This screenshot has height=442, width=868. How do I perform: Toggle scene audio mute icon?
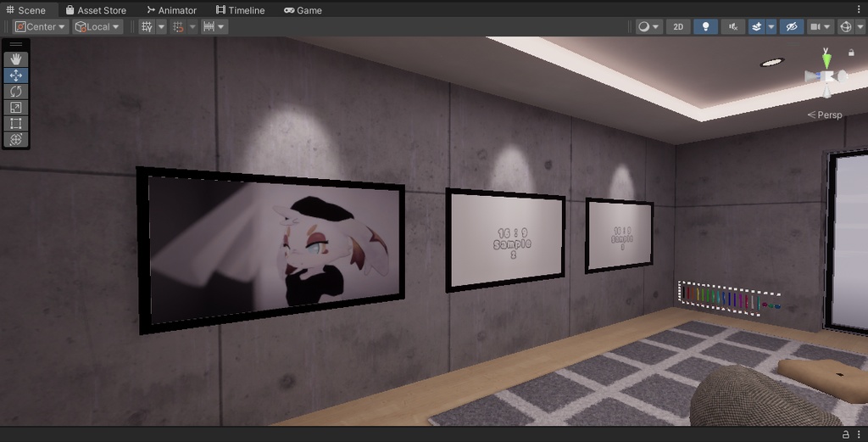[733, 26]
